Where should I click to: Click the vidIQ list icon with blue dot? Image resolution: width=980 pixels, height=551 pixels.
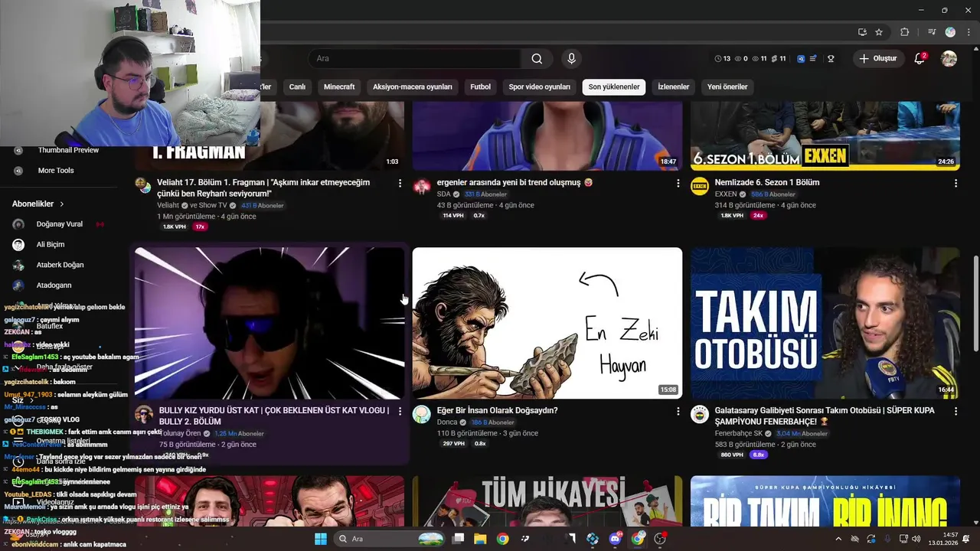pos(812,58)
